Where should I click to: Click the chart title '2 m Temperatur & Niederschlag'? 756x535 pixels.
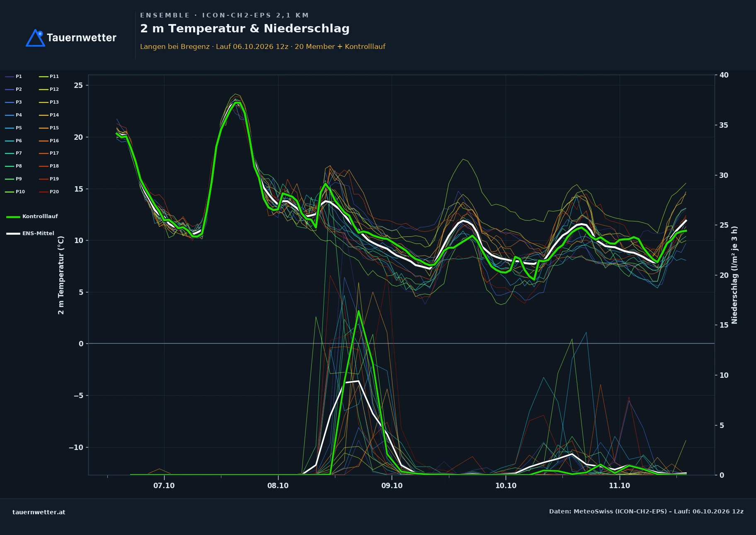pos(245,29)
